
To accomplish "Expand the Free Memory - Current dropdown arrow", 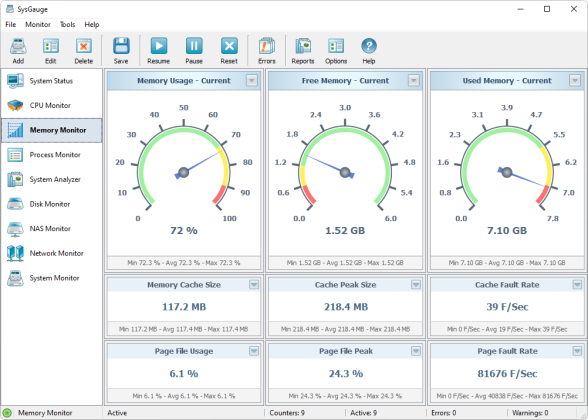I will (x=414, y=81).
